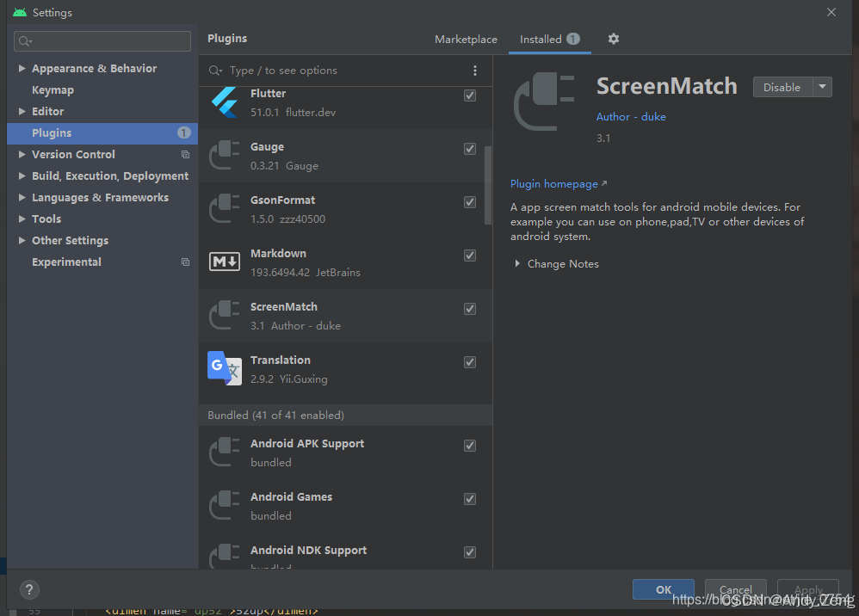Open the plugins gear settings menu
This screenshot has width=859, height=616.
(x=613, y=39)
